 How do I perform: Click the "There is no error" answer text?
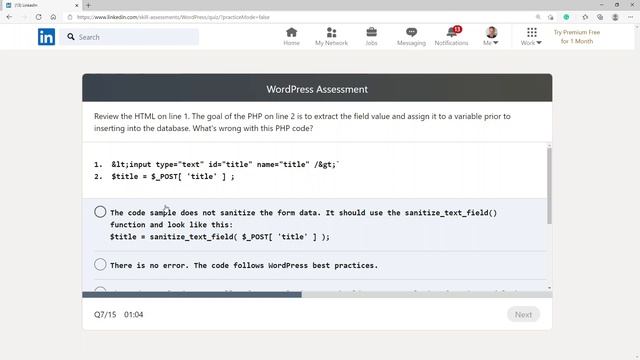pos(244,265)
